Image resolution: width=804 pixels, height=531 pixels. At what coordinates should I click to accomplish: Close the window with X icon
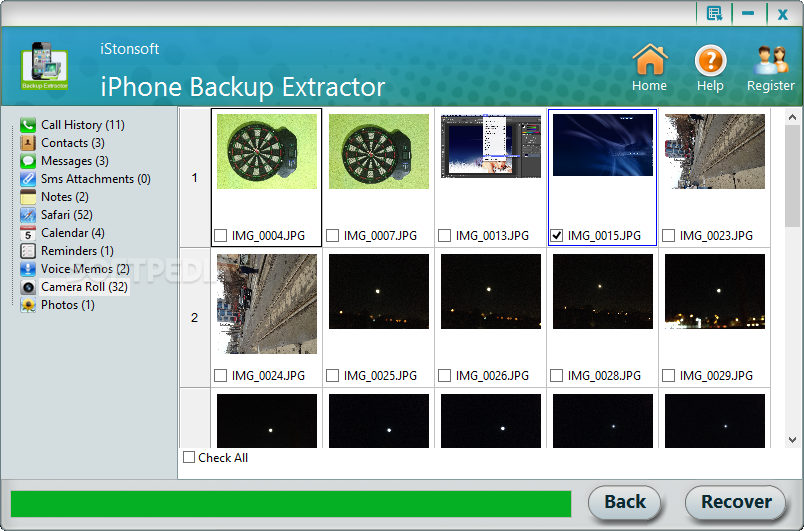(782, 14)
